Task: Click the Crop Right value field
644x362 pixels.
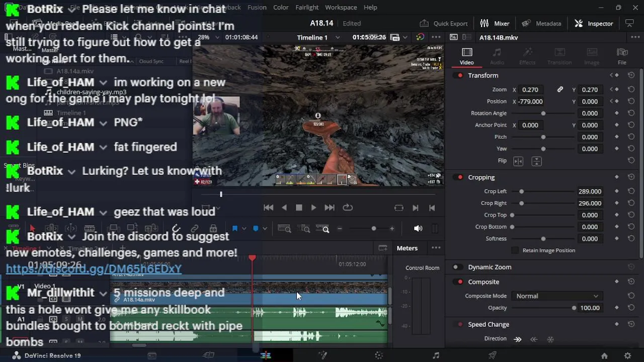Action: tap(590, 204)
